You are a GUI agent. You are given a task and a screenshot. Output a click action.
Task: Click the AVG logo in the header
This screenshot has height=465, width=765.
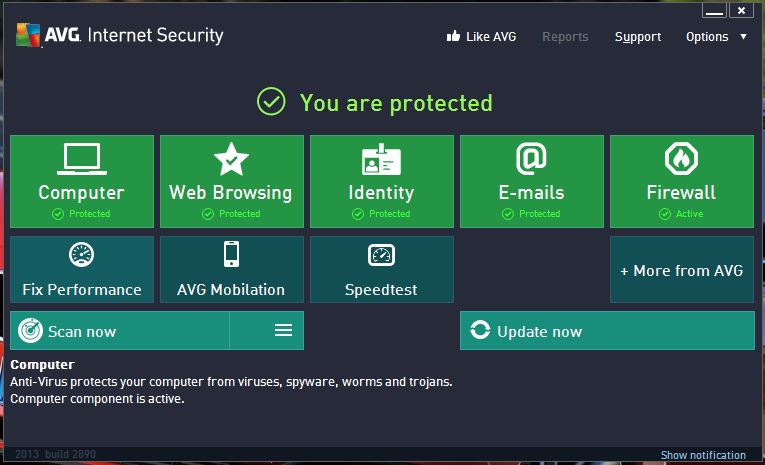tap(28, 35)
